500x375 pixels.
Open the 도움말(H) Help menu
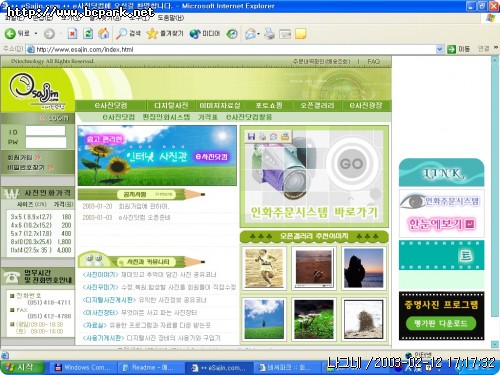coord(170,17)
